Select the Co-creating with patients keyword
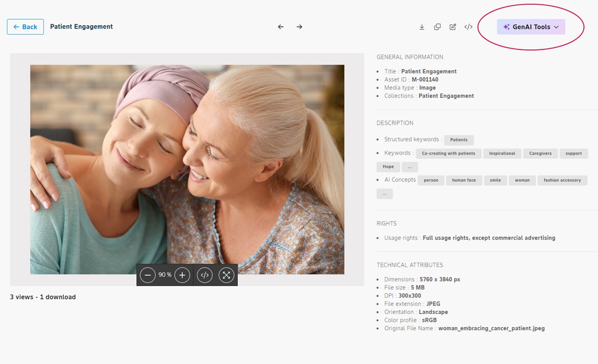This screenshot has height=364, width=598. point(448,153)
